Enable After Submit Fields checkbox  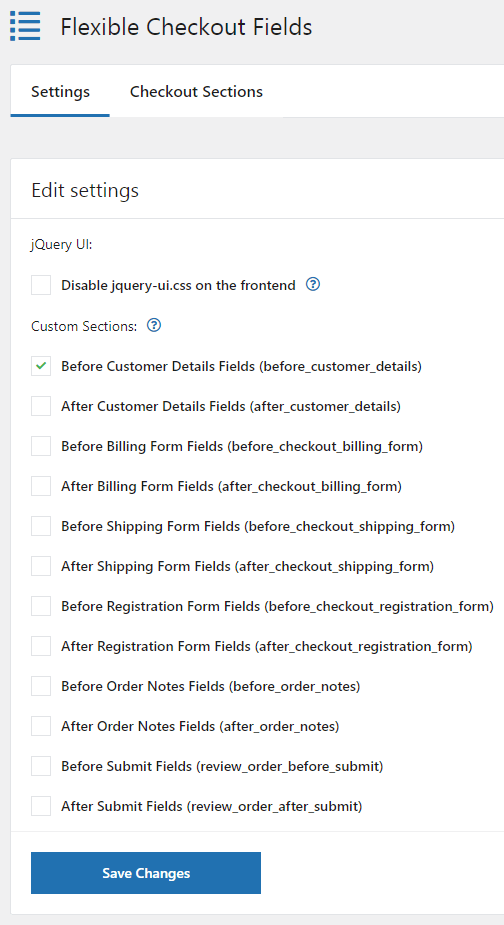(x=41, y=806)
